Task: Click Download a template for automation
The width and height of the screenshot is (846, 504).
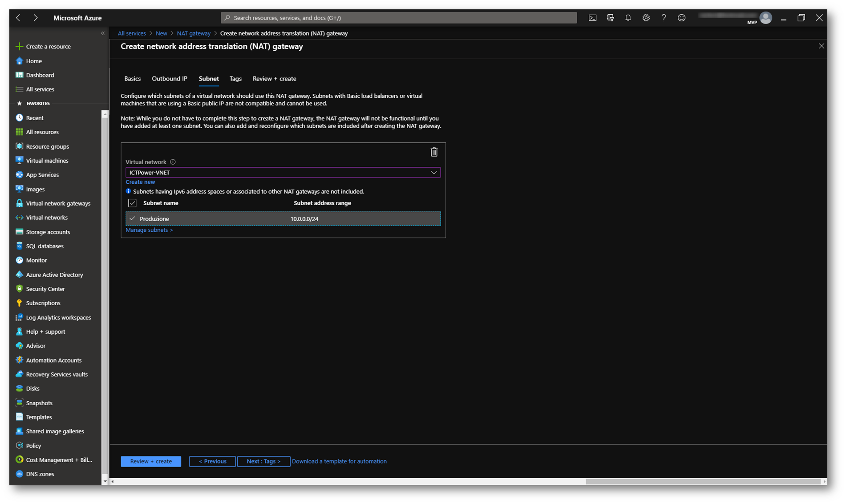Action: pyautogui.click(x=339, y=461)
